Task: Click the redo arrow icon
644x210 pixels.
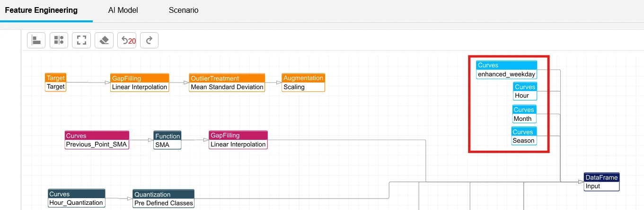Action: click(x=150, y=40)
